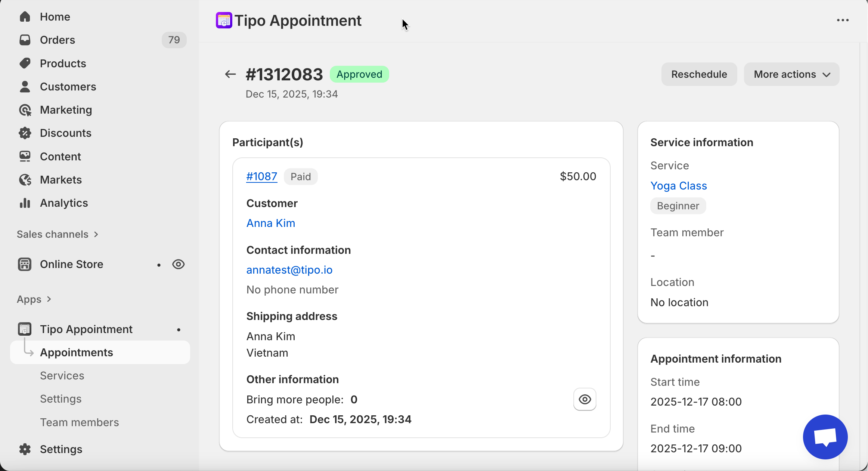The image size is (868, 471).
Task: Click the Marketing target icon
Action: pyautogui.click(x=25, y=110)
